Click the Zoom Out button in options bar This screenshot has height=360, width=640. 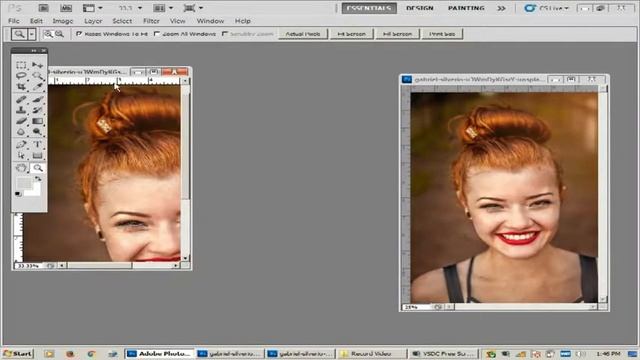point(59,34)
